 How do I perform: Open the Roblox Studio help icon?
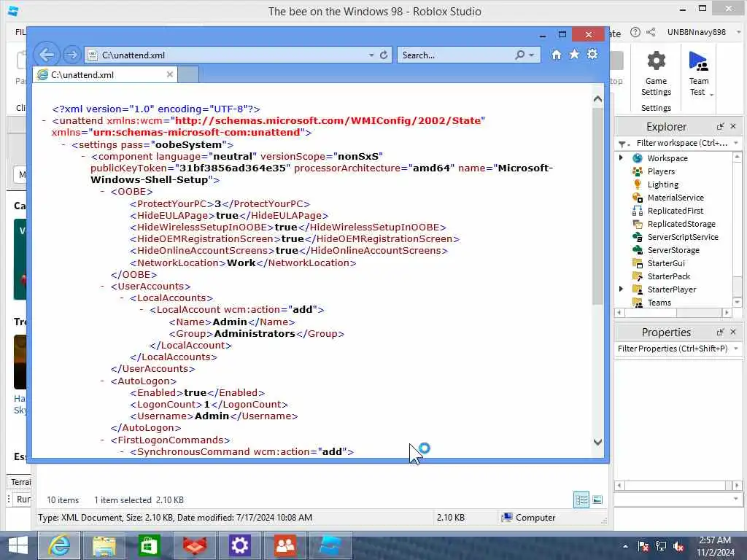coord(635,32)
